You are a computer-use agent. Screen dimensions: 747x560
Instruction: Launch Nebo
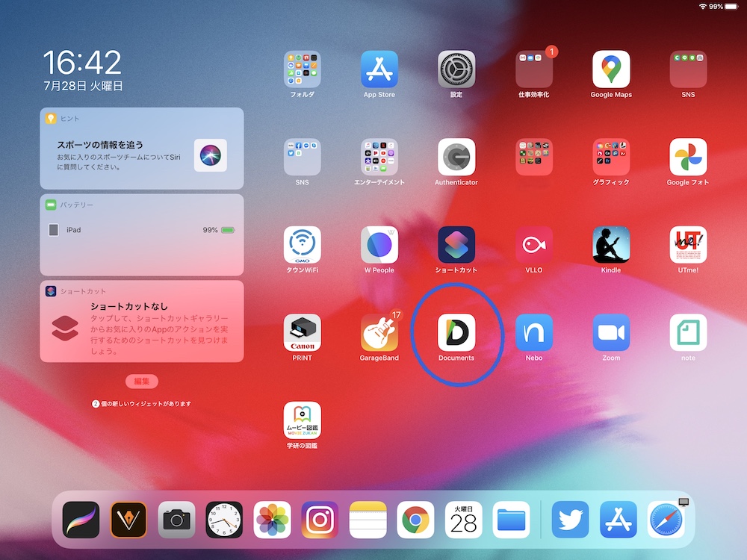[x=534, y=332]
